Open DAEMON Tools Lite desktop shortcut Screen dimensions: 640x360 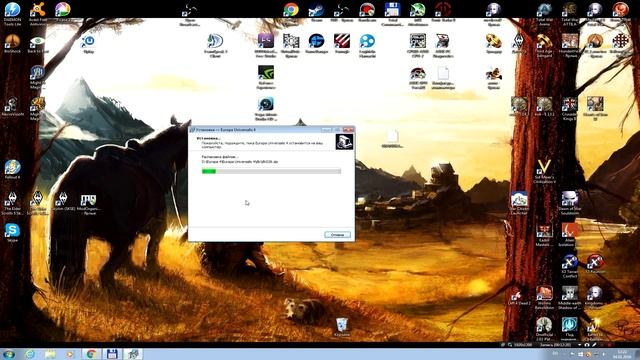pos(12,13)
